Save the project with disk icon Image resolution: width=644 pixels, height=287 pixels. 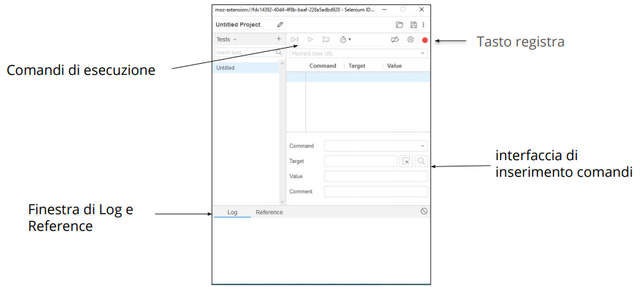click(x=413, y=25)
